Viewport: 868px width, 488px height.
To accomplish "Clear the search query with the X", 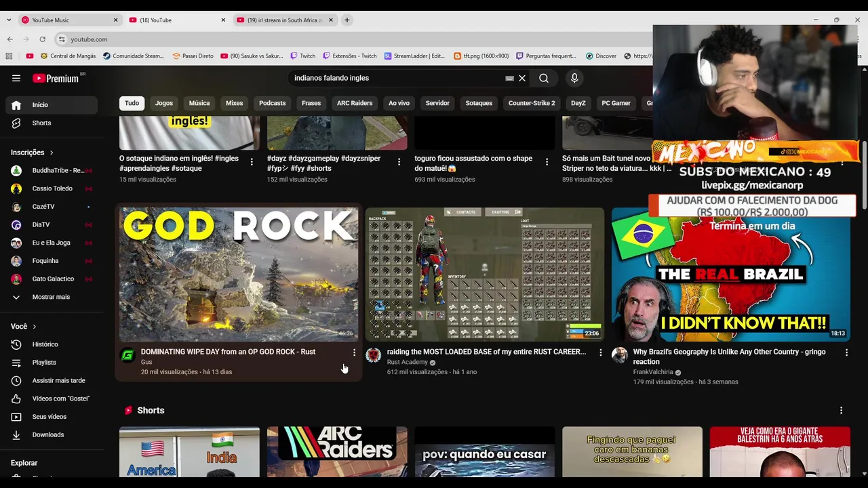I will 522,78.
